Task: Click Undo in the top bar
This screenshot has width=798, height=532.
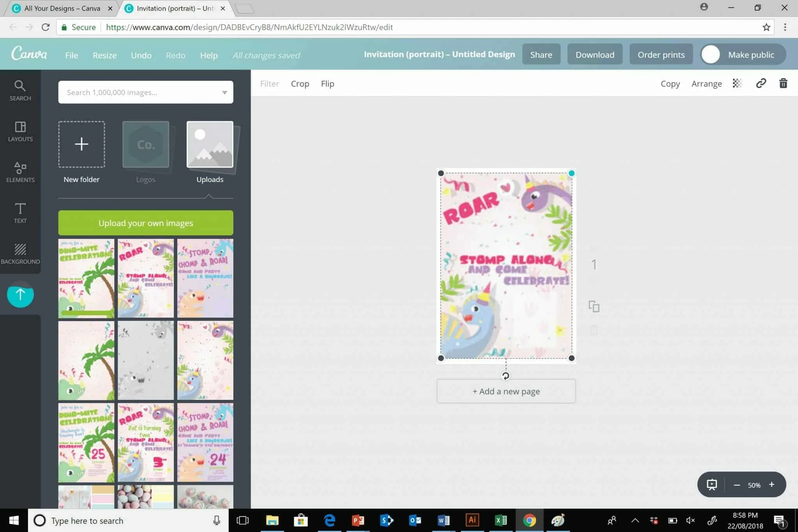Action: pyautogui.click(x=141, y=55)
